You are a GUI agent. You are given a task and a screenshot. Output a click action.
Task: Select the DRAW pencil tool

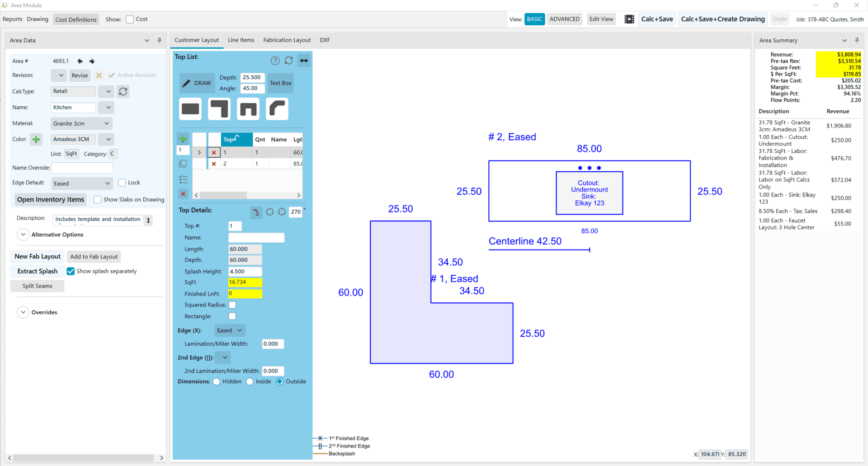point(197,83)
